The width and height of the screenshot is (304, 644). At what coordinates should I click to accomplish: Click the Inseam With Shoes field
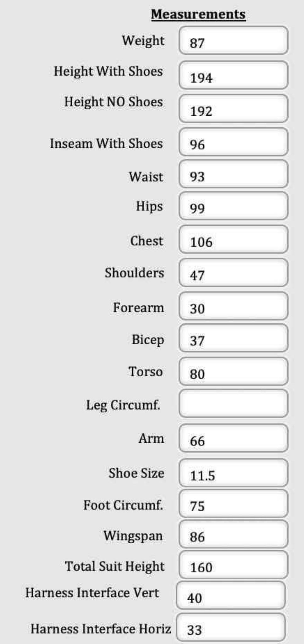click(233, 142)
